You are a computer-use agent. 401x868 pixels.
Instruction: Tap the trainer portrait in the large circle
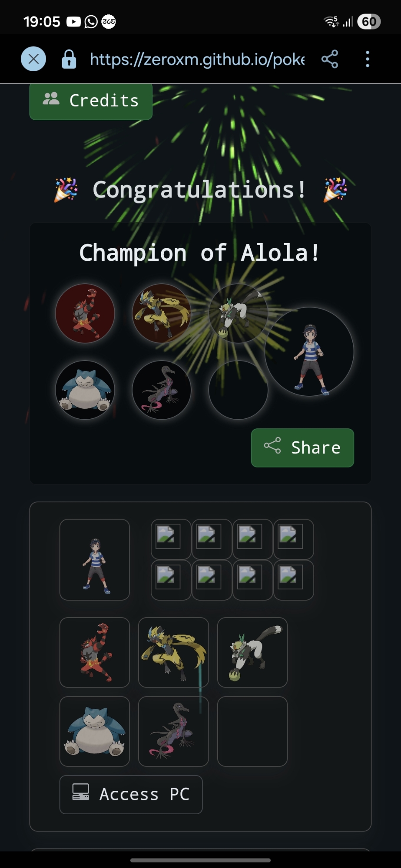tap(309, 352)
